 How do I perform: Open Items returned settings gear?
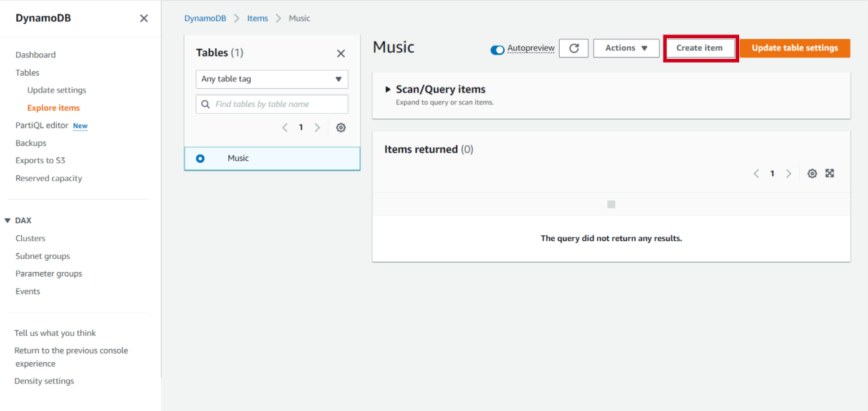coord(812,174)
